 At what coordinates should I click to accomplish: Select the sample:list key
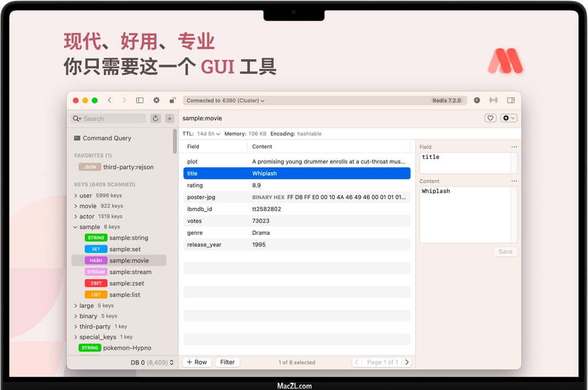[x=124, y=294]
